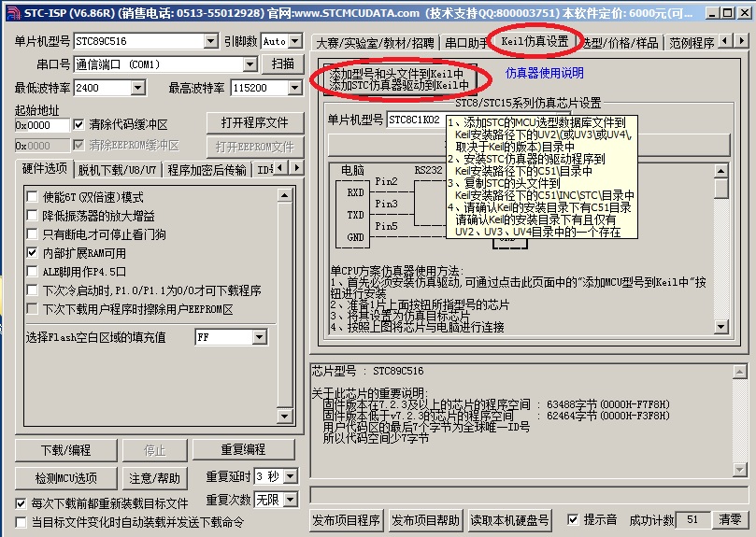Click 读取本机硬盘号 button
The image size is (756, 537).
tap(509, 520)
